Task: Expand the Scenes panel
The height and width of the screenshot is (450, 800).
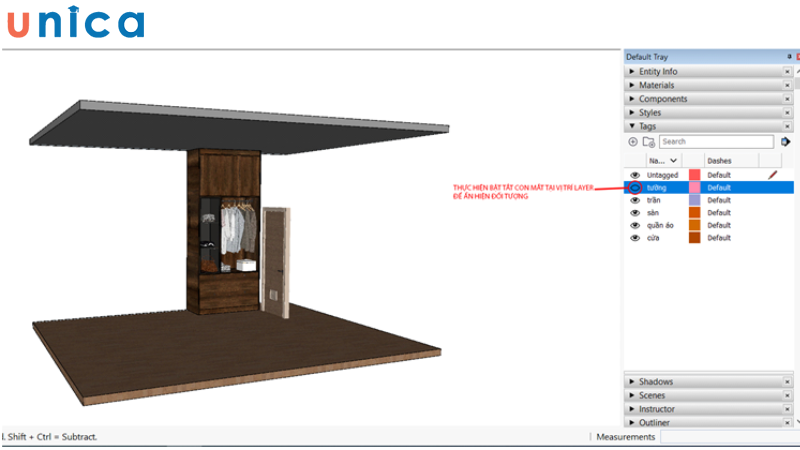Action: (x=632, y=395)
